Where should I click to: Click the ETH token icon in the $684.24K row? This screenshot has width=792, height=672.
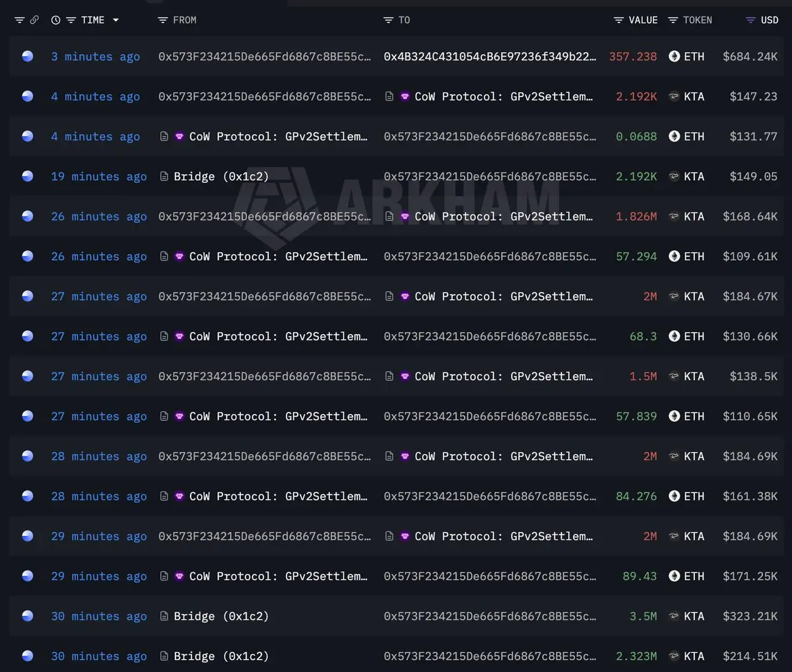[674, 56]
